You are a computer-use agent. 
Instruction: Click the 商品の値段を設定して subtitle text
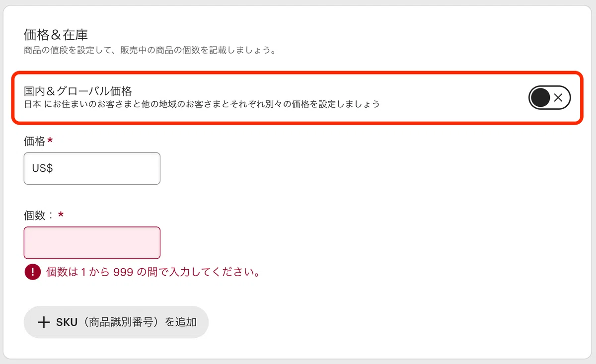pos(149,51)
